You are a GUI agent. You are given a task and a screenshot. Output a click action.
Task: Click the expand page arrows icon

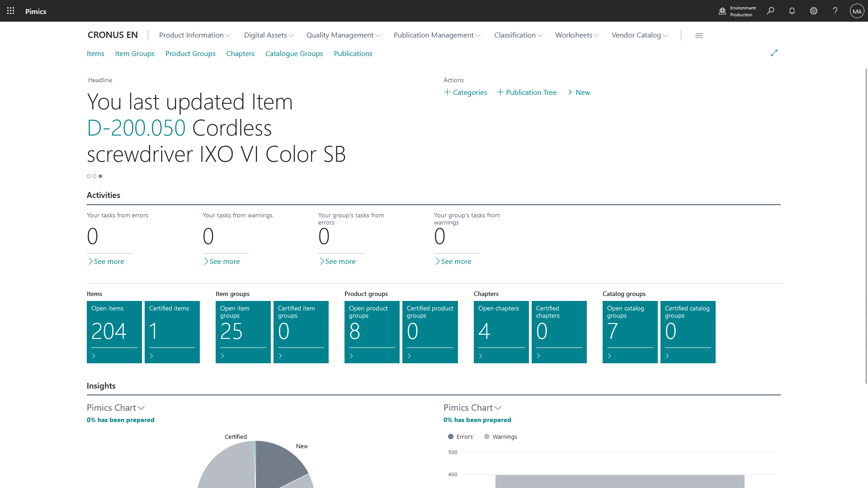pos(774,53)
